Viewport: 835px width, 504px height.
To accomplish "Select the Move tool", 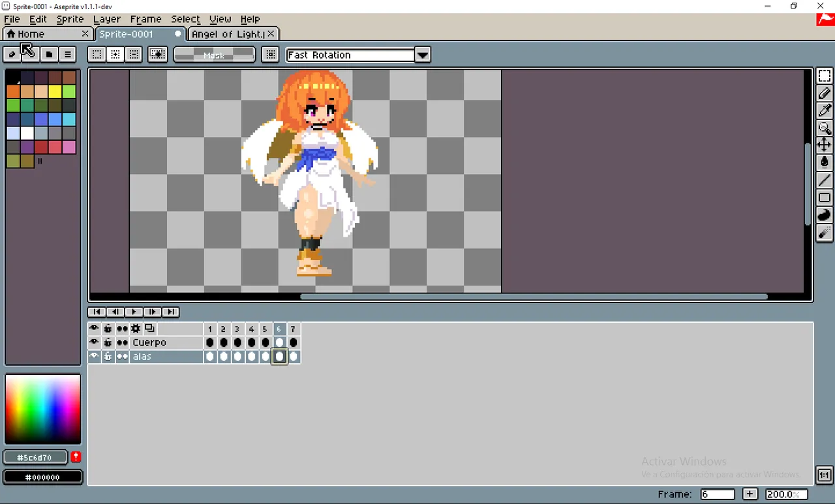I will pos(825,145).
